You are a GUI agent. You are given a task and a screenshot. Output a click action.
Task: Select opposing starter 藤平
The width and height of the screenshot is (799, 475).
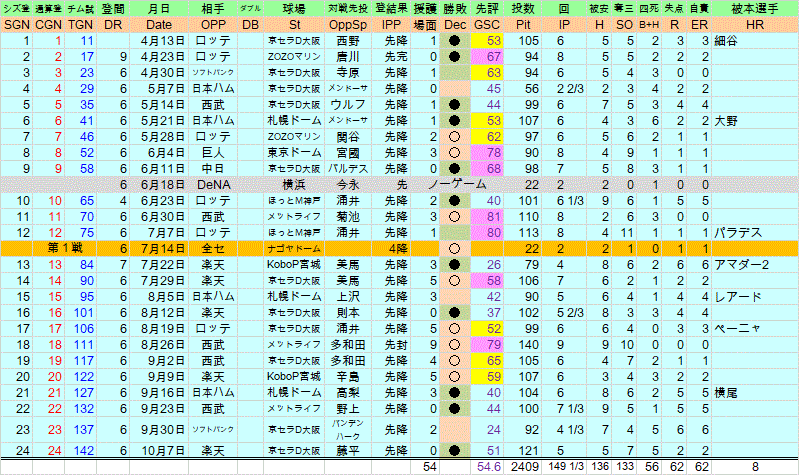coord(348,451)
